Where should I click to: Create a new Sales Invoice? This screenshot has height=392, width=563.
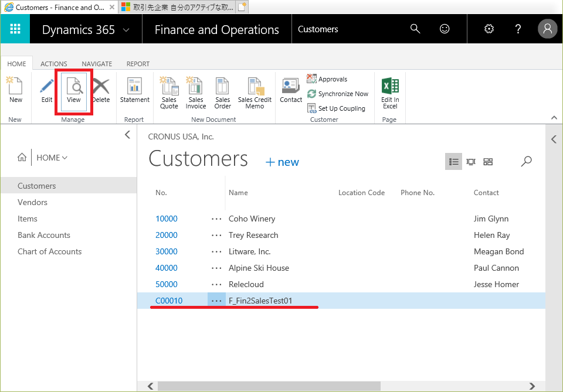(x=196, y=93)
